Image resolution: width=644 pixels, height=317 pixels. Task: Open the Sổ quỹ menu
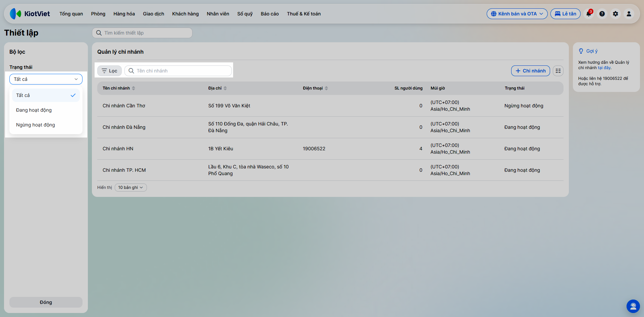click(245, 14)
